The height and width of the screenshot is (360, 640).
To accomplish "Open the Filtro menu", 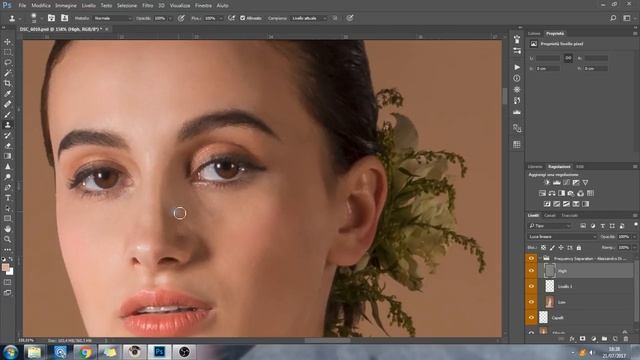I will 147,5.
